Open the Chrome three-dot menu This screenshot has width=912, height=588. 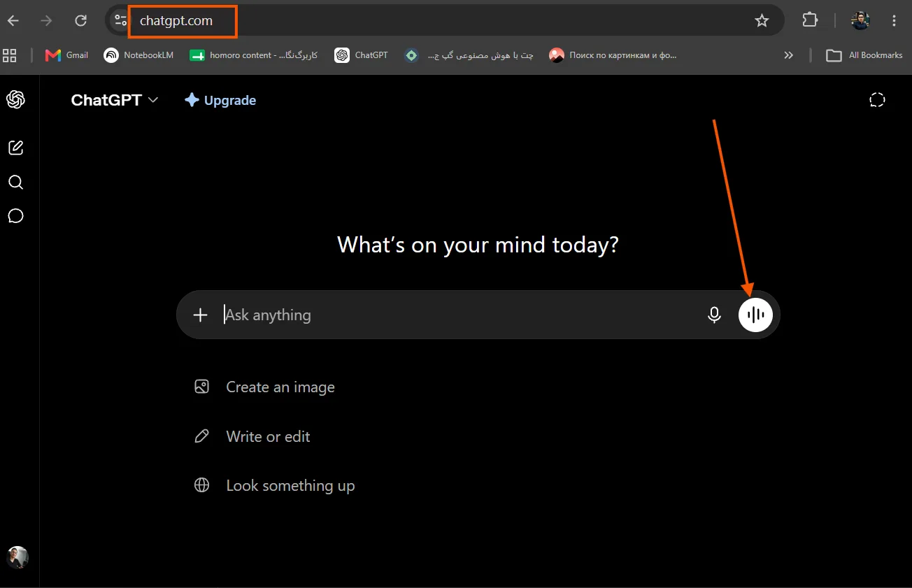click(894, 20)
